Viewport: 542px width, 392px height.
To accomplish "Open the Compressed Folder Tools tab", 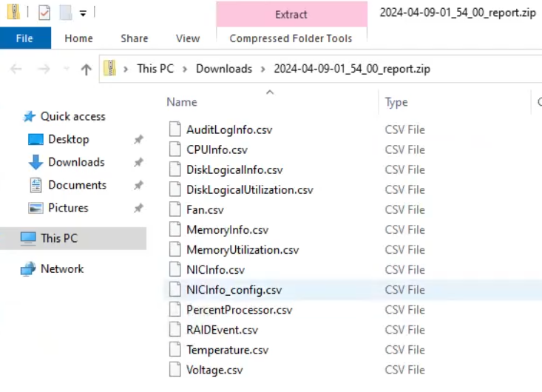I will (x=291, y=38).
